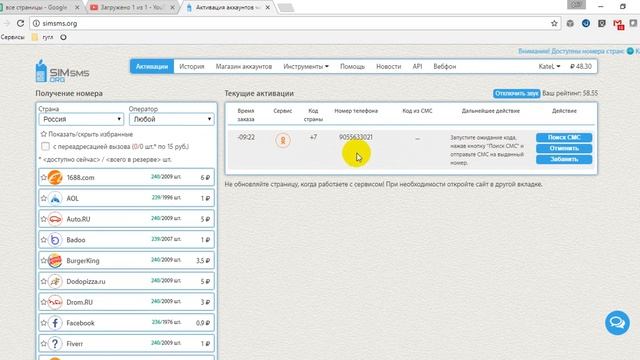
Task: Click the Поиск СМС button
Action: (x=564, y=138)
